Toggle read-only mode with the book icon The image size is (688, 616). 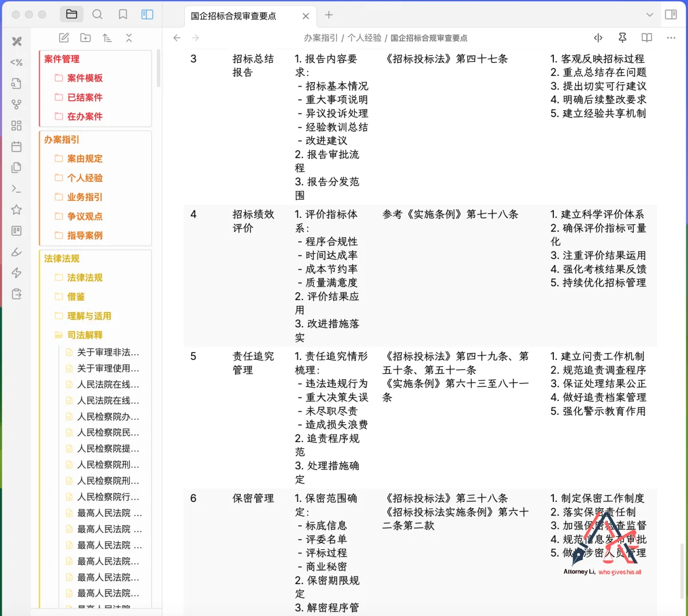[646, 38]
